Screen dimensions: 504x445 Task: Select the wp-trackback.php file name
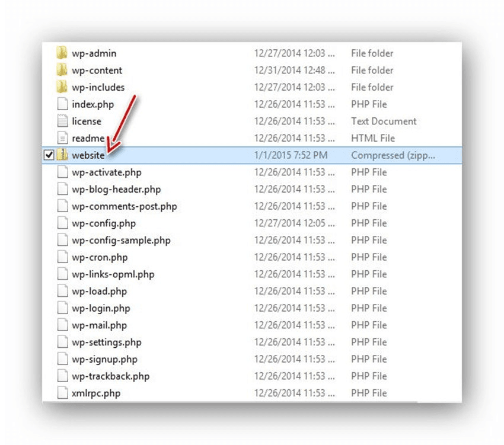pos(110,377)
